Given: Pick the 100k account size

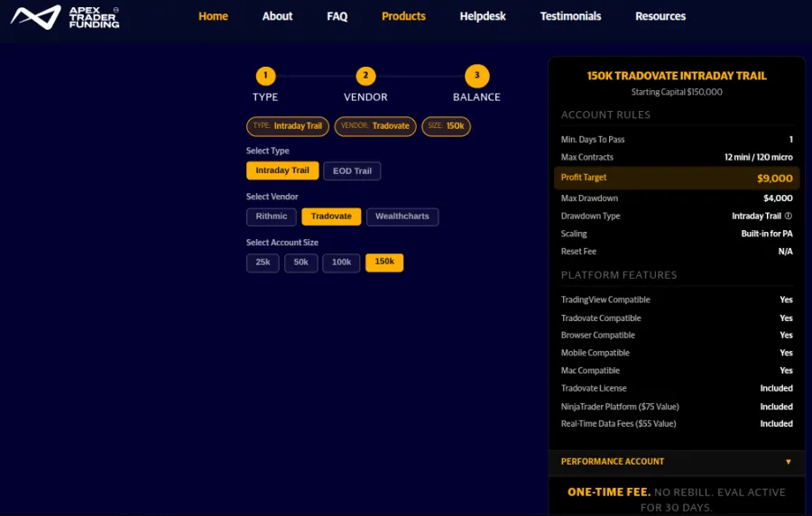Looking at the screenshot, I should pos(341,263).
